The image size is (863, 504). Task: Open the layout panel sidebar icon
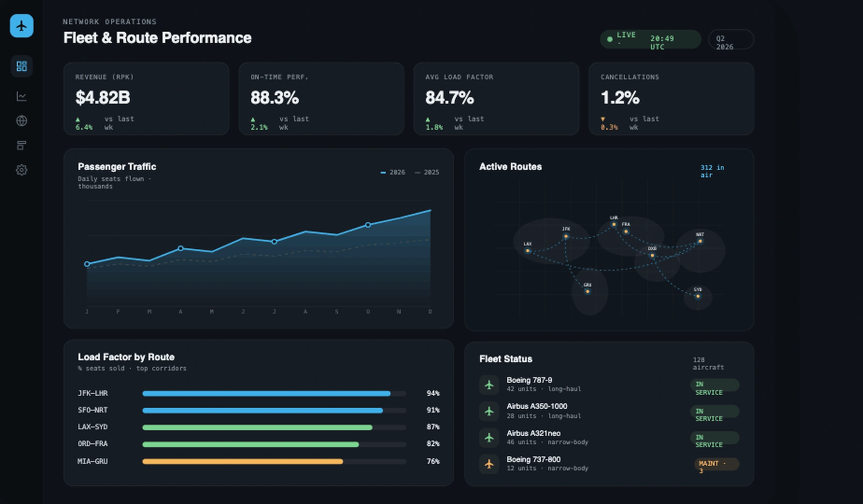pyautogui.click(x=21, y=146)
